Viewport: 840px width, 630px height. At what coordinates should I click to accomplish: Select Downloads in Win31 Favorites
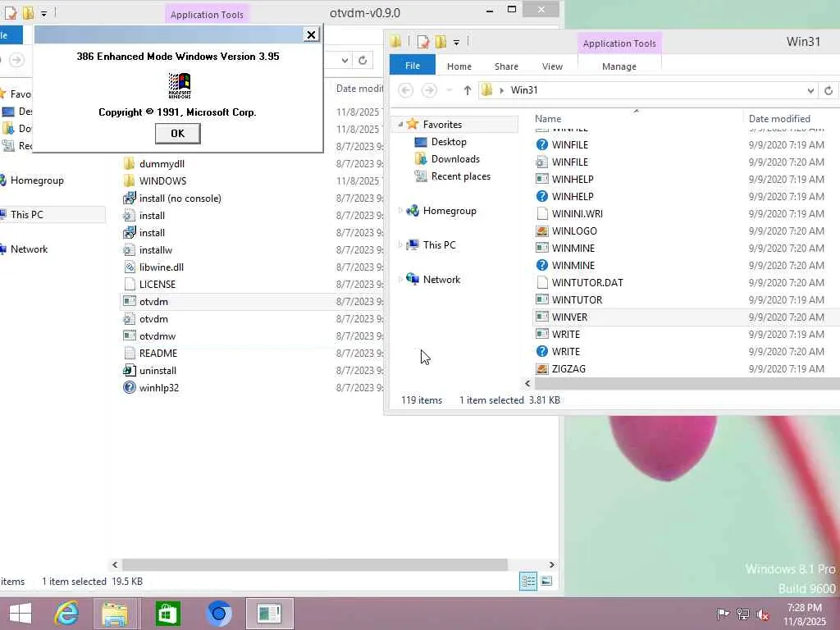click(455, 159)
